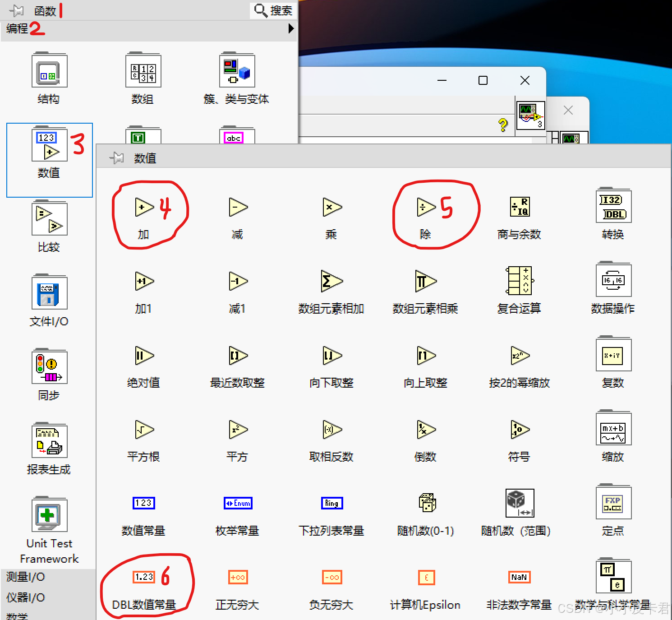Select the 乘 (Multiply) function
This screenshot has height=620, width=672.
[x=331, y=207]
